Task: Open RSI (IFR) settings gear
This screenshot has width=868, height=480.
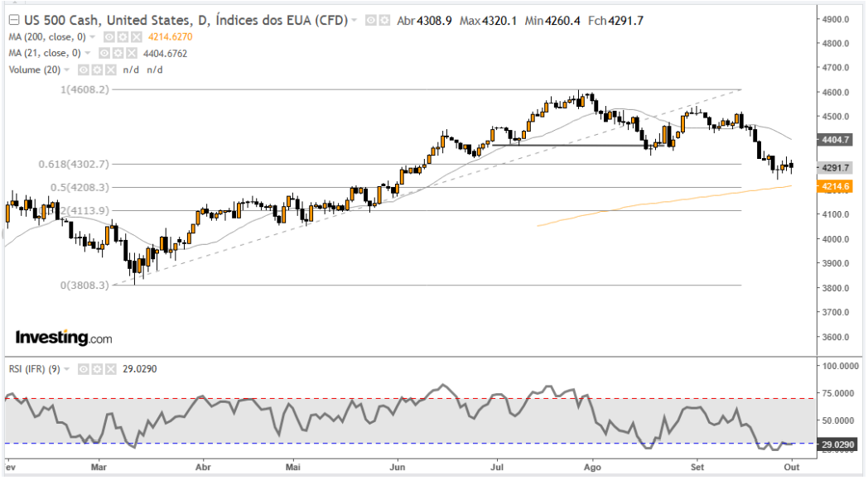Action: click(97, 368)
